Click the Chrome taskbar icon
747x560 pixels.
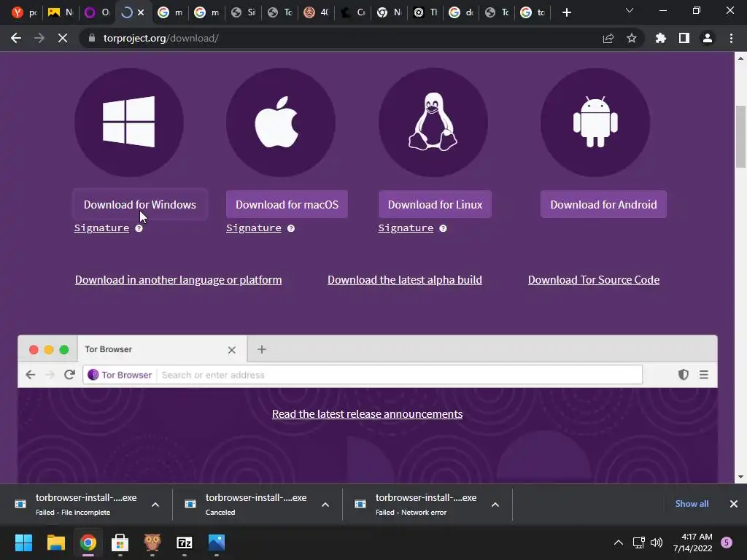pos(88,542)
